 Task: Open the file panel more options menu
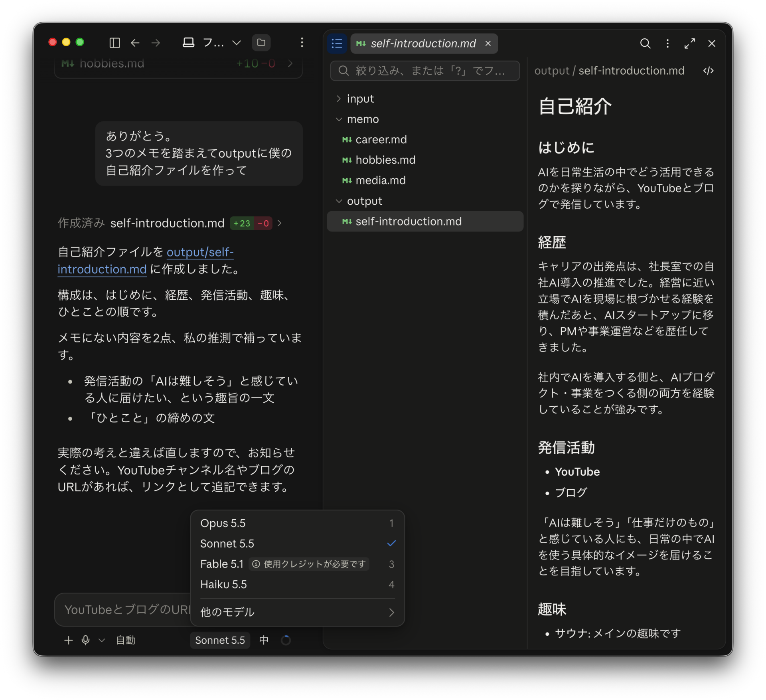667,44
